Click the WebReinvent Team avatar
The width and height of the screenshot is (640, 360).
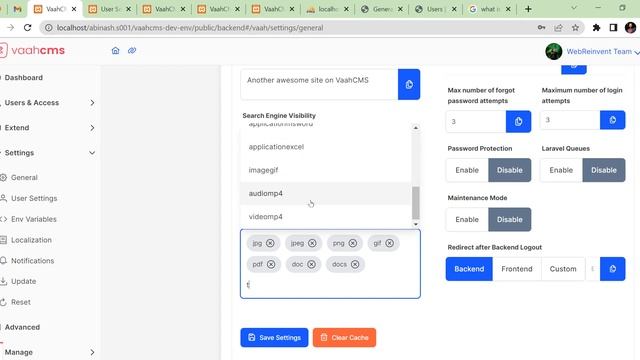553,51
